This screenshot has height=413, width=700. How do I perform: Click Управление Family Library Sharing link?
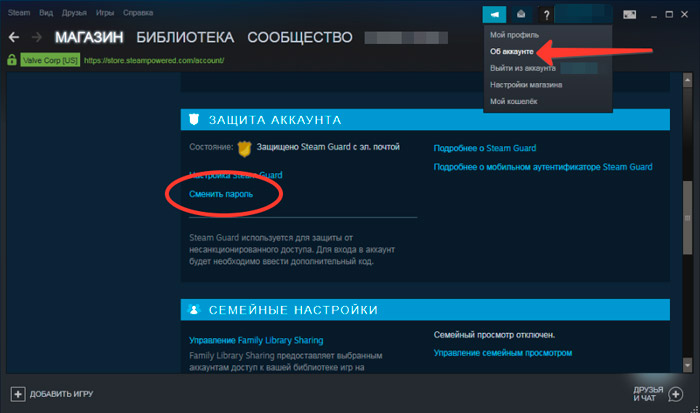pos(256,340)
